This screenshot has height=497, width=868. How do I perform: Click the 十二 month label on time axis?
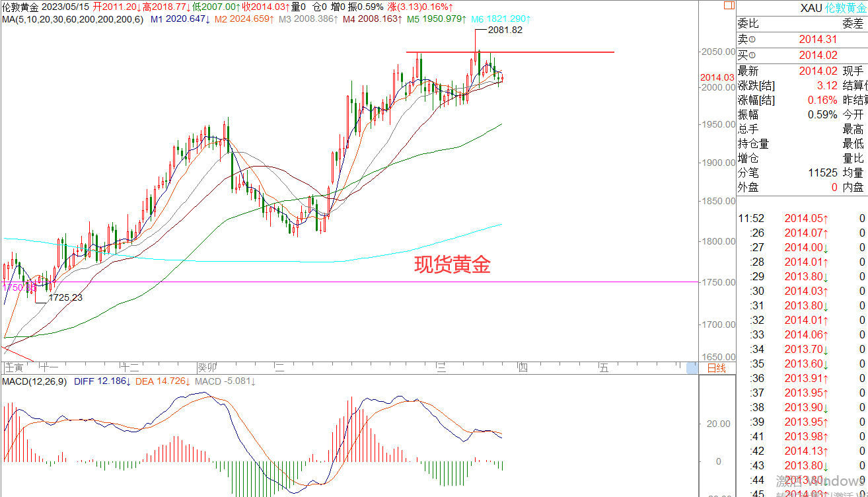(129, 367)
